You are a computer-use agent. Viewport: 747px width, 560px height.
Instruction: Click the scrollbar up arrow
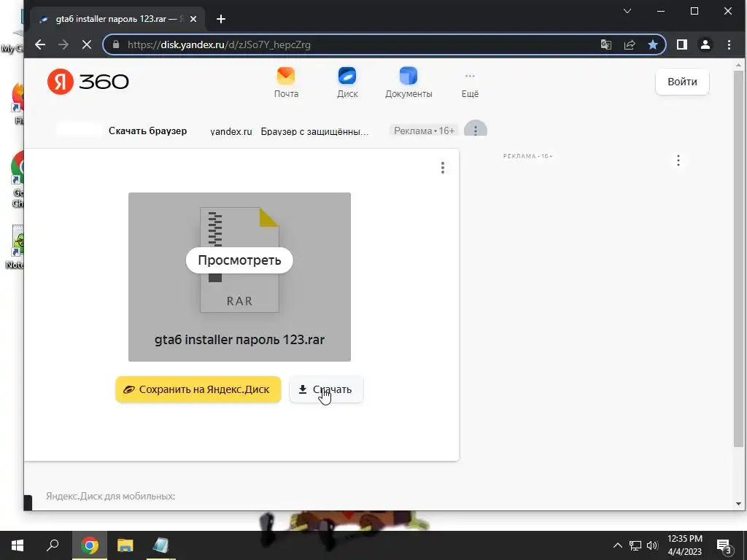738,64
